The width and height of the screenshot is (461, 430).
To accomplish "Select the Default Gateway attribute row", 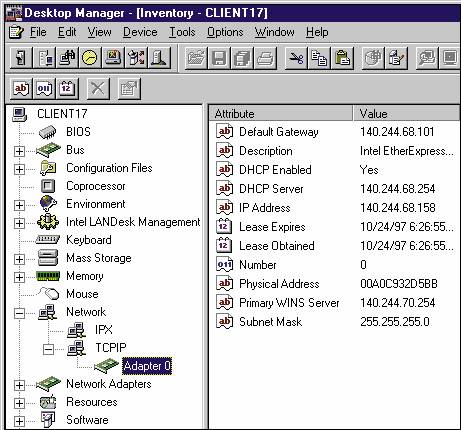I will point(335,132).
